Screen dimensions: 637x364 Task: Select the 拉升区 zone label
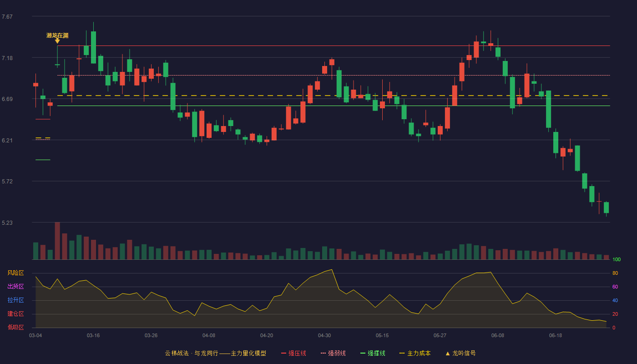pos(15,300)
